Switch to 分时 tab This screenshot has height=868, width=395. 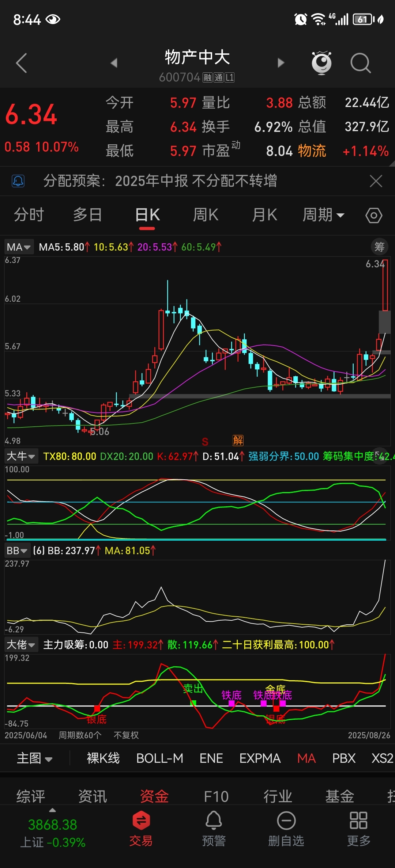(29, 215)
